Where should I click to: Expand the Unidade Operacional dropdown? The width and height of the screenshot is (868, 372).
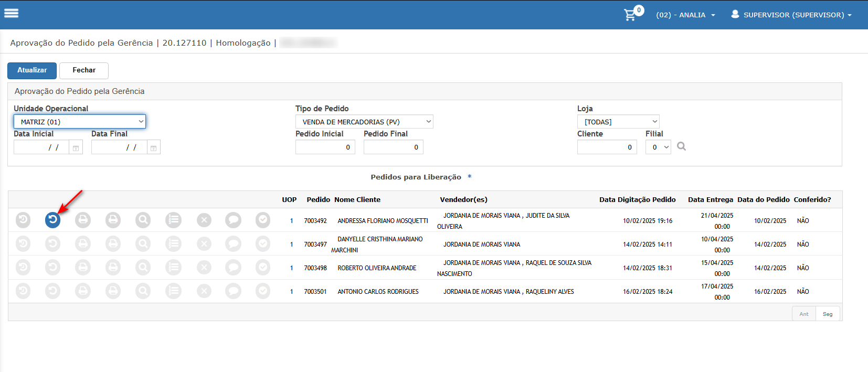pos(80,122)
